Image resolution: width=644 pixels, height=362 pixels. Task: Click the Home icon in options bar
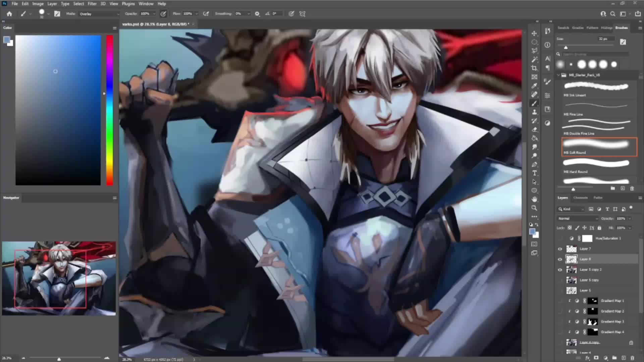click(x=9, y=14)
